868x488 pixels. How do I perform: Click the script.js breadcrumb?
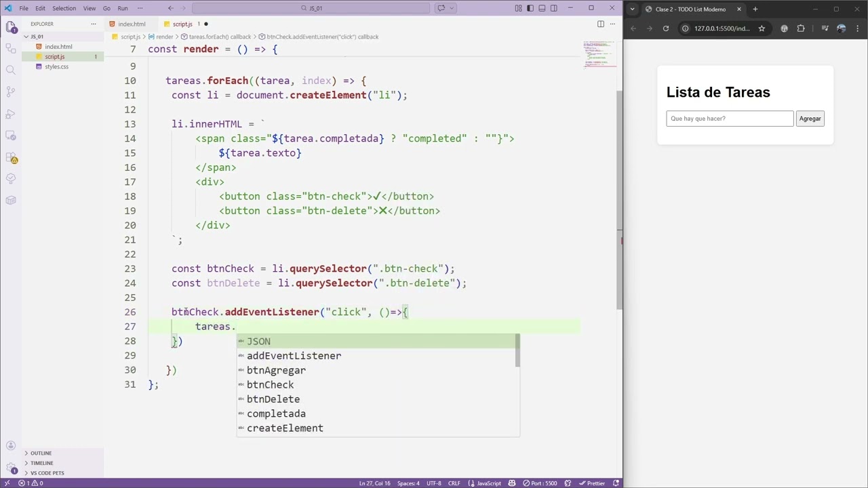pos(130,37)
